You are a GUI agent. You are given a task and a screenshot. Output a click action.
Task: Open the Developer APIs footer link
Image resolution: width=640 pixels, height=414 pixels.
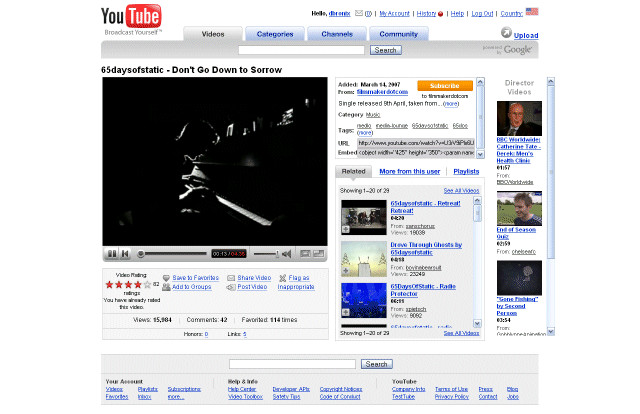(291, 390)
